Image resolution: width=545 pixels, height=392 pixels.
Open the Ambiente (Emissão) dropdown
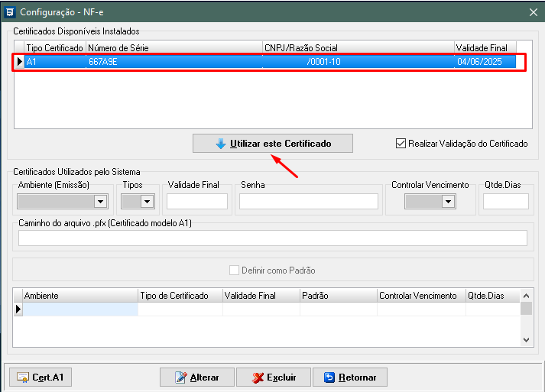[x=99, y=202]
